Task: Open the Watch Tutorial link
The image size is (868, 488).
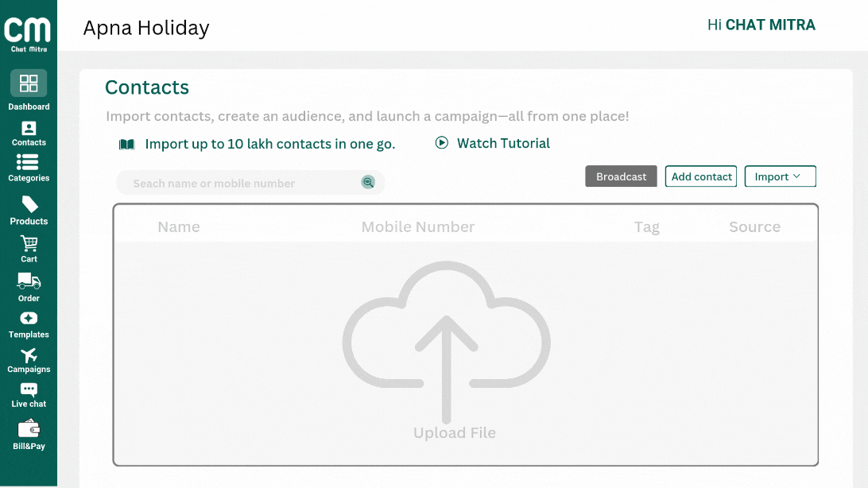Action: [x=493, y=144]
